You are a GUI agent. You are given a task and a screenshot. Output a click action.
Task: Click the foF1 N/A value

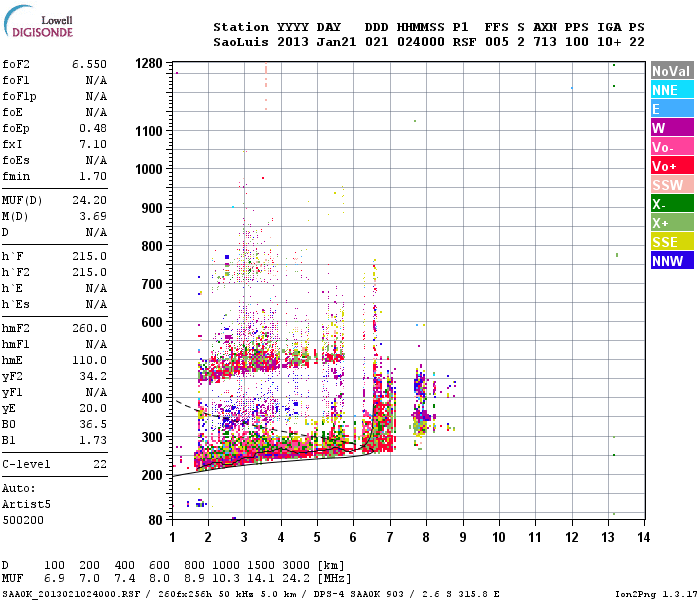[x=96, y=80]
